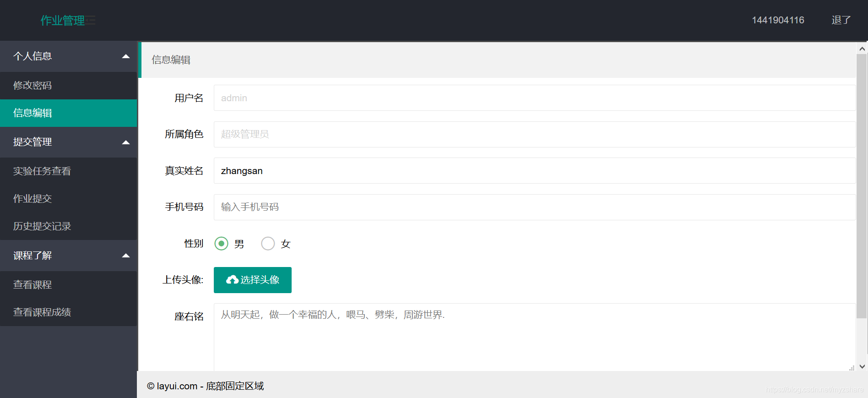This screenshot has height=398, width=868.
Task: Focus the 手机号码 input field
Action: click(534, 207)
